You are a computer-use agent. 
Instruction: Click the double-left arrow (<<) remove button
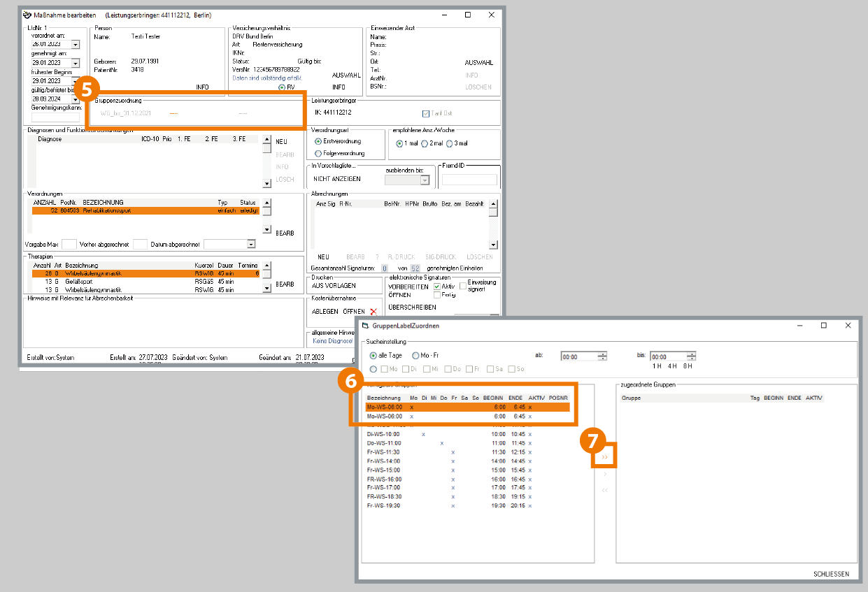[604, 490]
